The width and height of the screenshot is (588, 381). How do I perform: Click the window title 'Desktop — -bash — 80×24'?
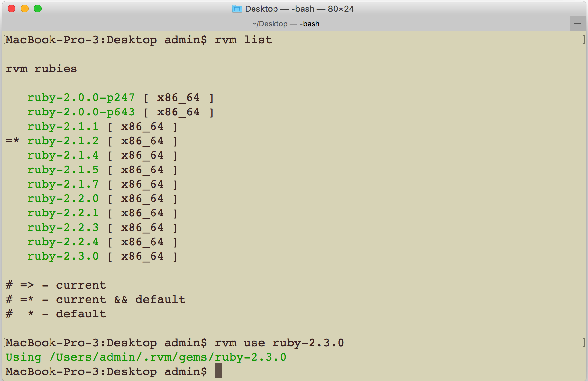(299, 9)
